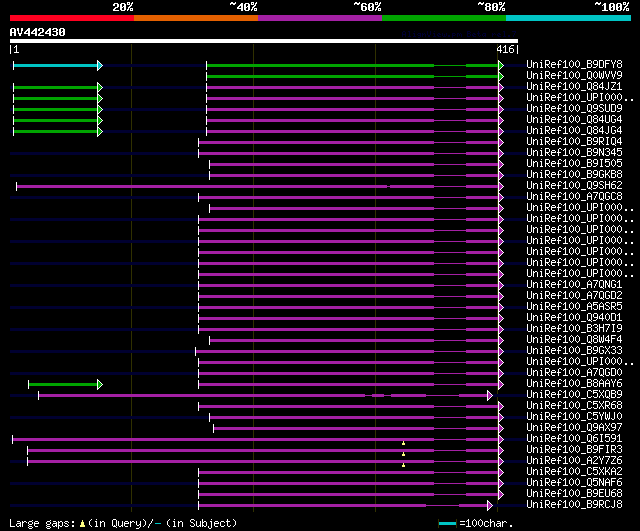Click the red 20% identity legend segment
The width and height of the screenshot is (640, 531).
click(72, 18)
